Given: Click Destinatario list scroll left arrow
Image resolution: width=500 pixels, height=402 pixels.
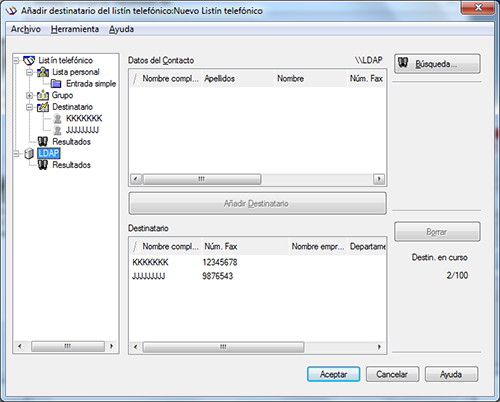Looking at the screenshot, I should [x=136, y=347].
